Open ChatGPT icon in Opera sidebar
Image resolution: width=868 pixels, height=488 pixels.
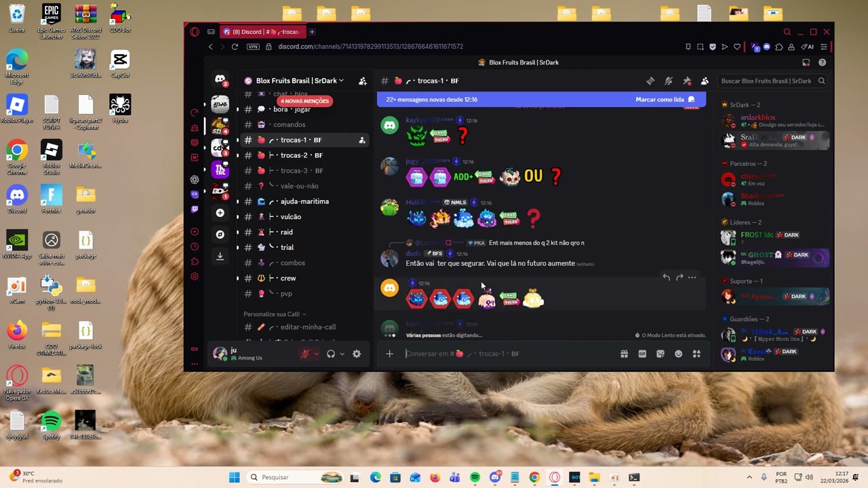tap(195, 180)
